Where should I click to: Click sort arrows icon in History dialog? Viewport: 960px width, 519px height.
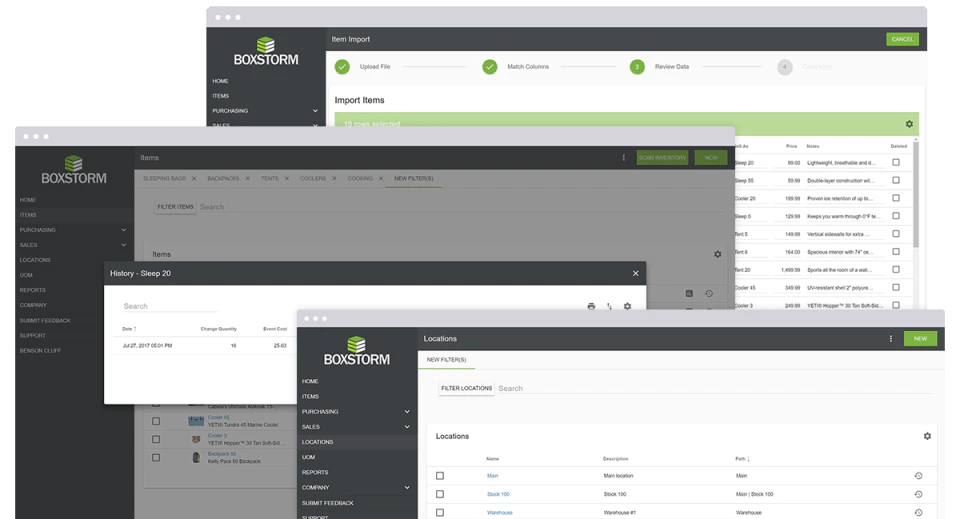click(609, 306)
